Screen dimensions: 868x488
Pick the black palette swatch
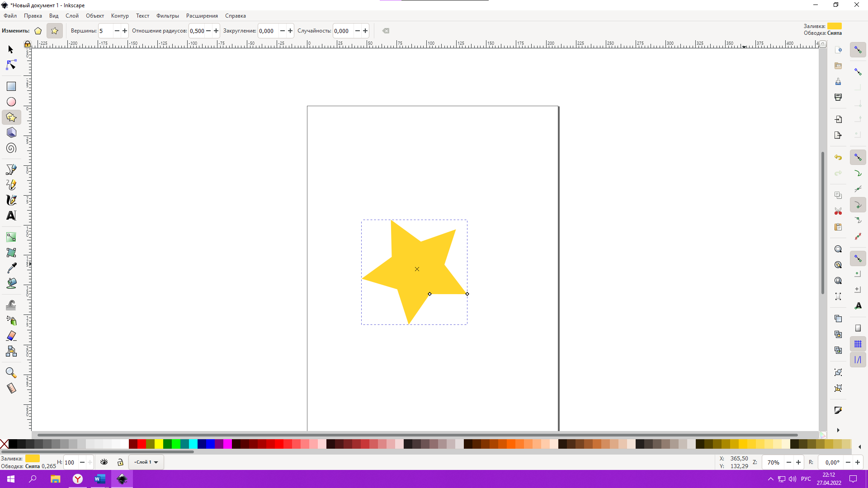click(x=13, y=444)
